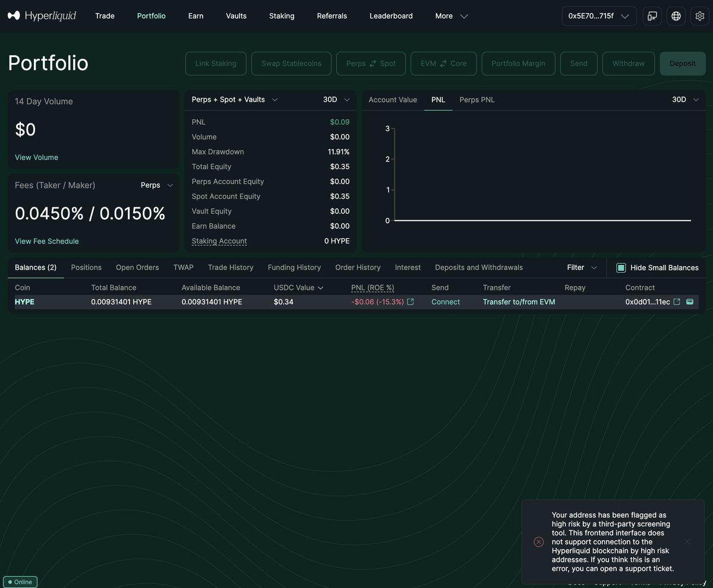Toggle Hide Small Balances checkbox

point(621,268)
